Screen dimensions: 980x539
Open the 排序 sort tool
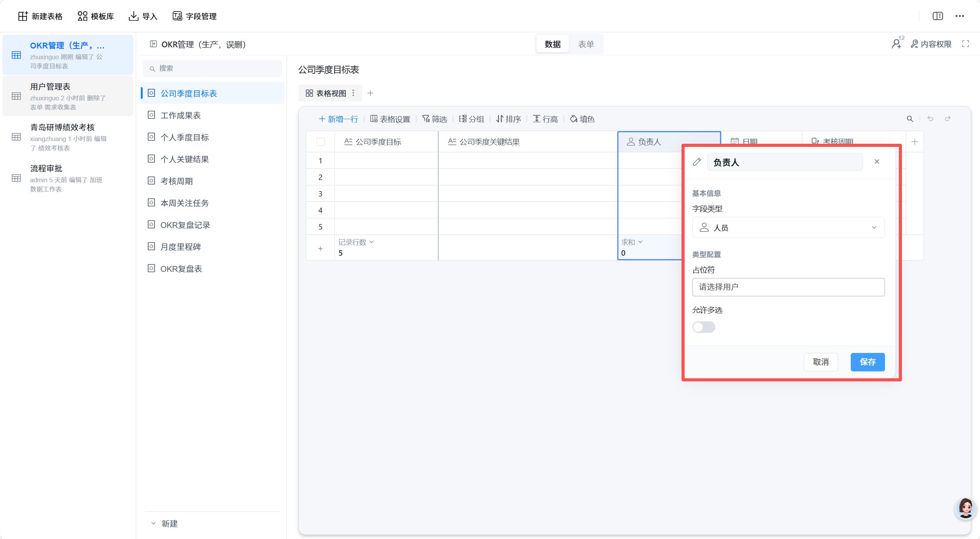coord(508,119)
